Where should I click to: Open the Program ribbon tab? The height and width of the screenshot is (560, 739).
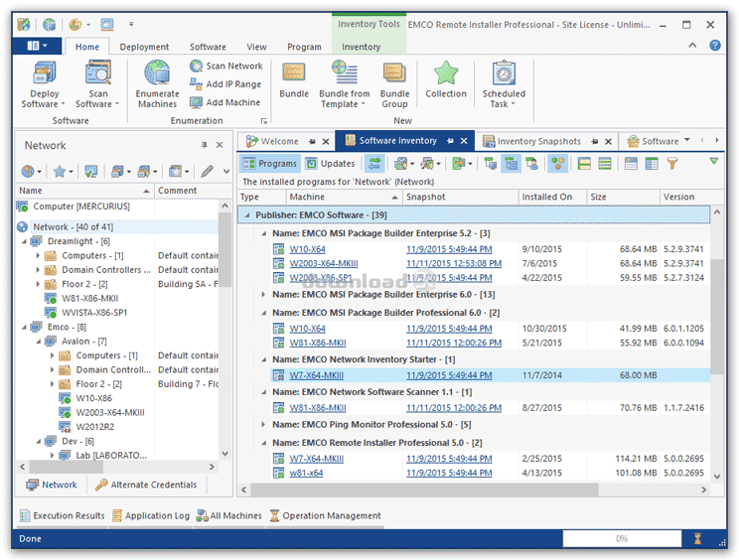point(304,47)
